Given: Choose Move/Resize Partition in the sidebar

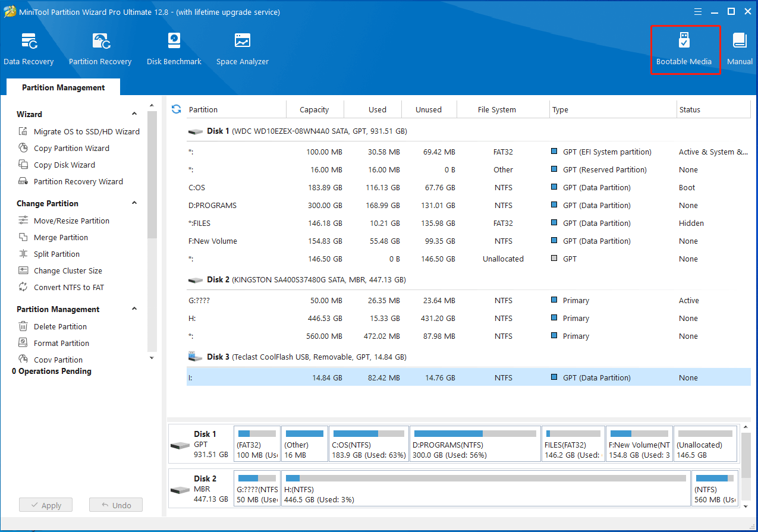Looking at the screenshot, I should point(71,221).
